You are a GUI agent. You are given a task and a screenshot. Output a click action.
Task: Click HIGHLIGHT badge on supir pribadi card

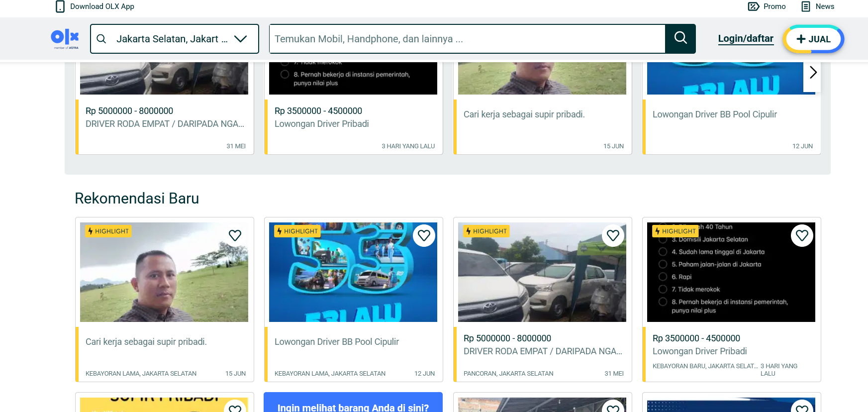(108, 231)
